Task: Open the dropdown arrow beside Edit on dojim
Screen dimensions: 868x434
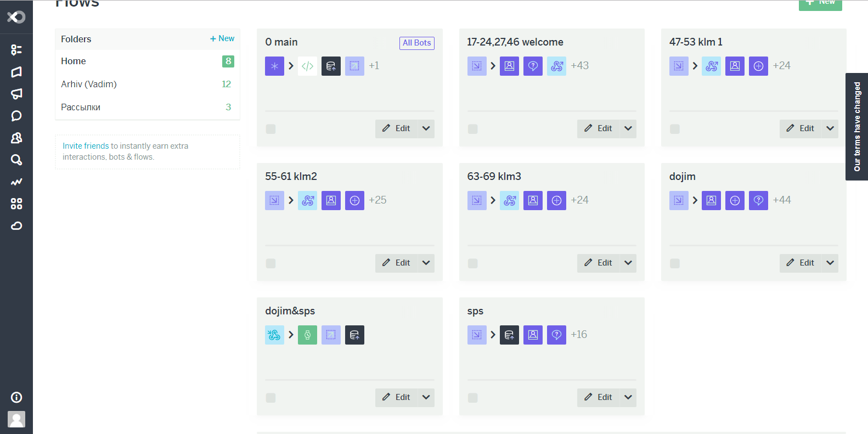Action: click(830, 263)
